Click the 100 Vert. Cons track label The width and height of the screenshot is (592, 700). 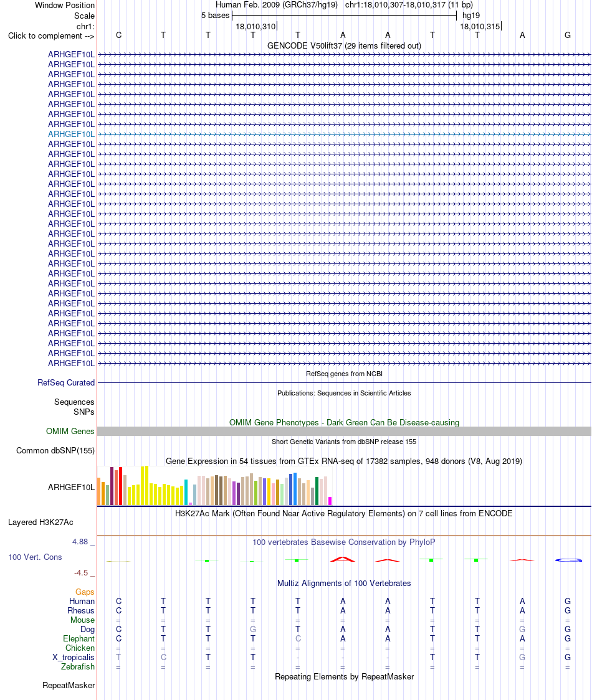point(35,557)
